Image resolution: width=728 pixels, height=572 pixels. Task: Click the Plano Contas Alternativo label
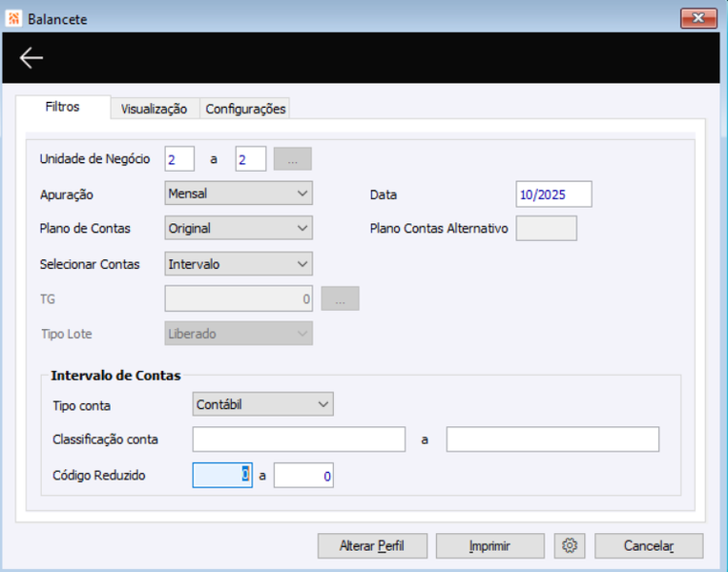click(439, 228)
